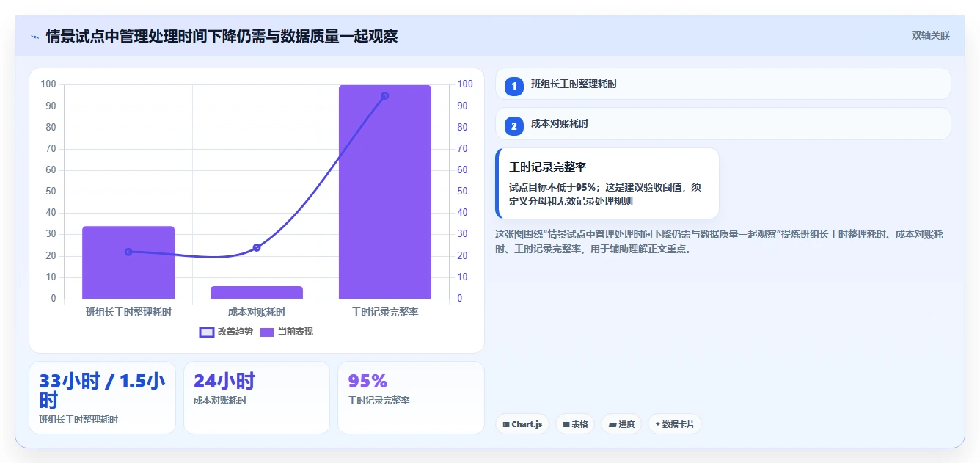Click the 成本对账耗时 bar in the chart
The image size is (980, 463).
(257, 293)
